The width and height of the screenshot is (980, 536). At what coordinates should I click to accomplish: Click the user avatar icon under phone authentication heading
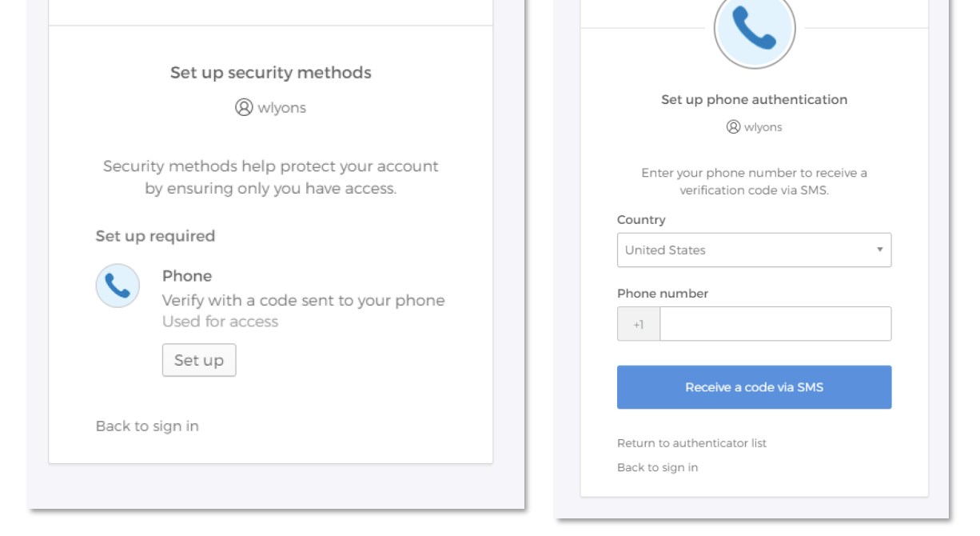pyautogui.click(x=733, y=127)
